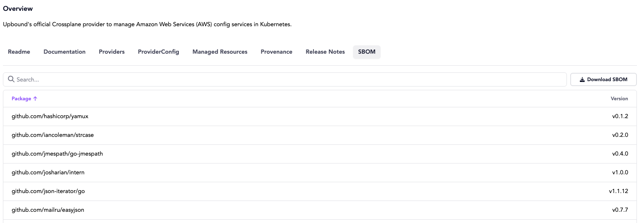Click the github.com/iancoleman/strcase package row
Image resolution: width=644 pixels, height=223 pixels.
point(55,135)
